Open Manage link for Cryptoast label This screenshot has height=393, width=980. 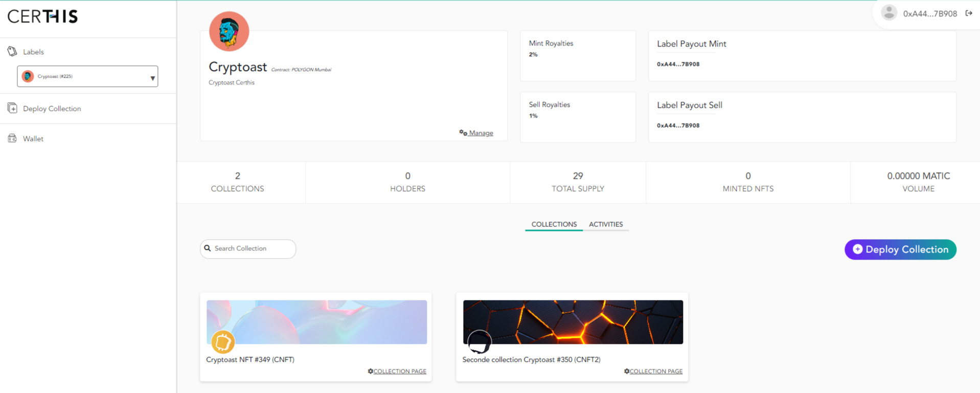(481, 133)
